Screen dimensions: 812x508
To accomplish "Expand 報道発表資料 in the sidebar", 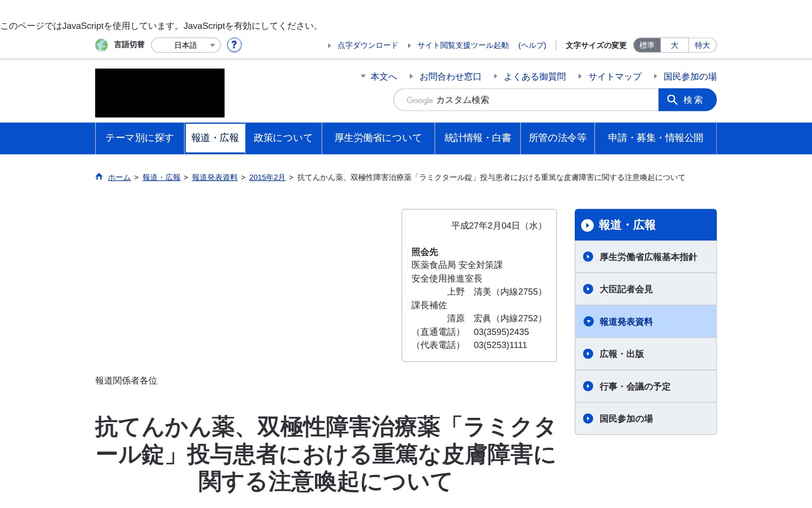I will click(x=625, y=322).
